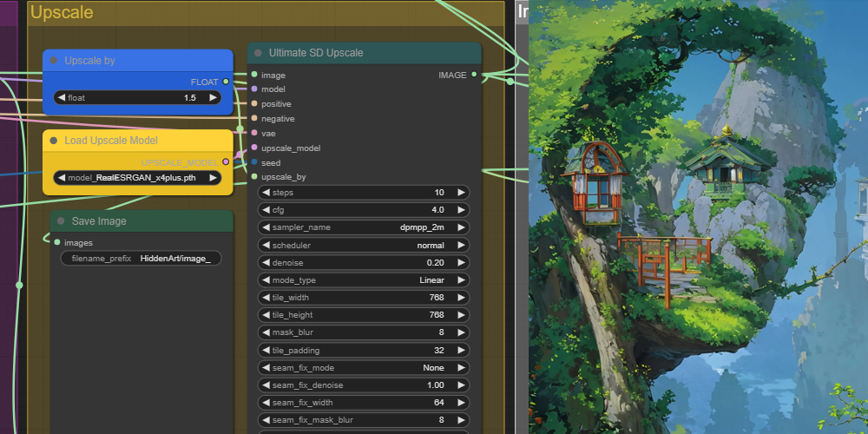Screen dimensions: 868x434
Task: Increase tile_height with right arrow
Action: pos(461,315)
